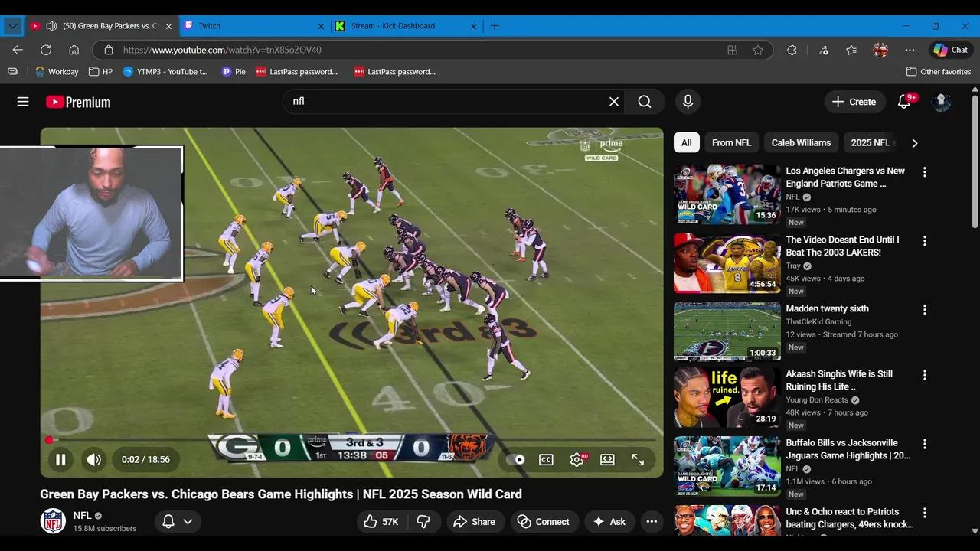Open Bills vs Jacksonville Jaguars highlights title

click(848, 449)
